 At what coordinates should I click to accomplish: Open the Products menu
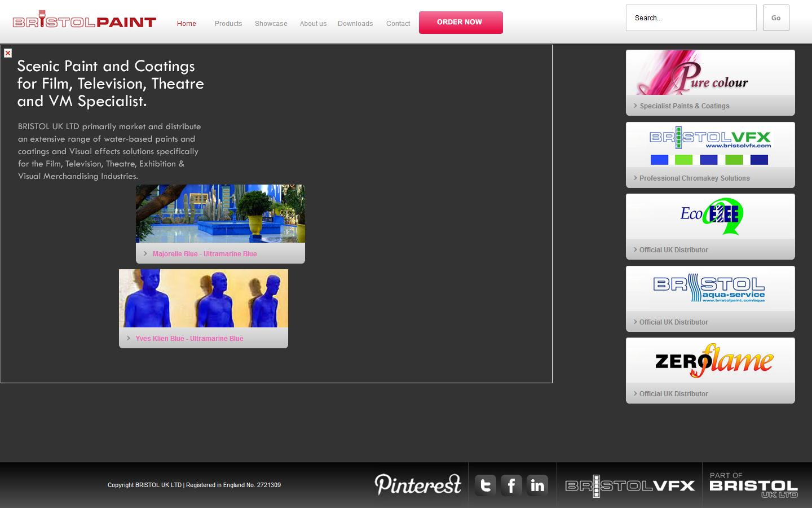pos(228,24)
